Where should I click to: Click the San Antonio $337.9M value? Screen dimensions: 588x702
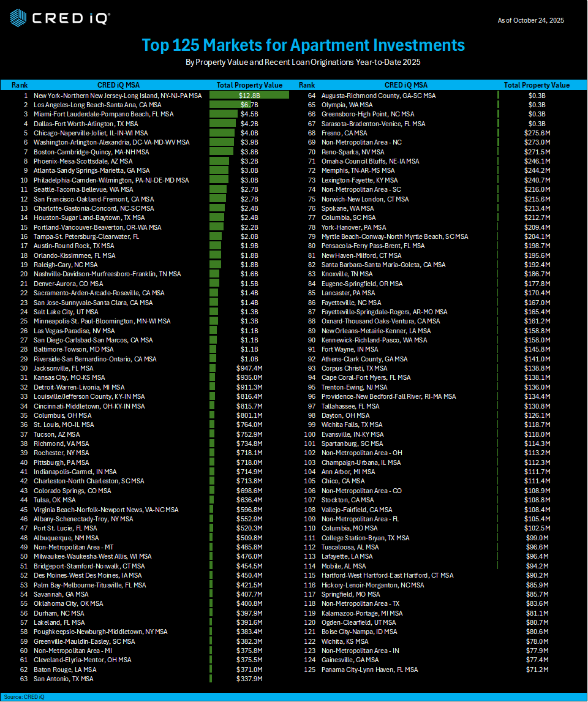(x=249, y=679)
